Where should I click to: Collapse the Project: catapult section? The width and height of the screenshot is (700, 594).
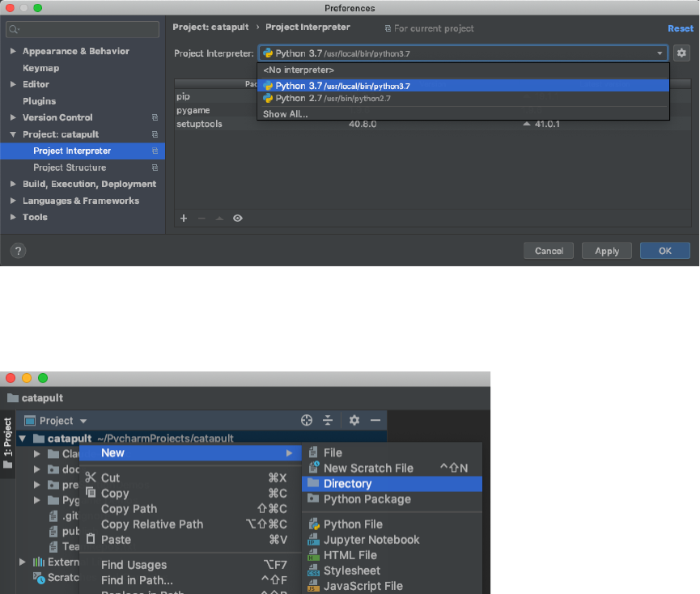coord(13,134)
